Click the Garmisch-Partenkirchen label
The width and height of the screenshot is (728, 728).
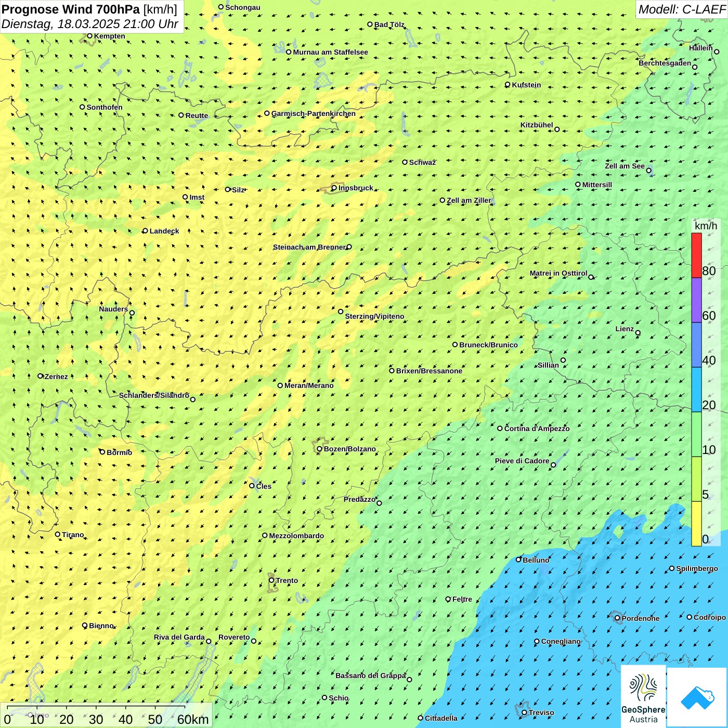pos(314,113)
